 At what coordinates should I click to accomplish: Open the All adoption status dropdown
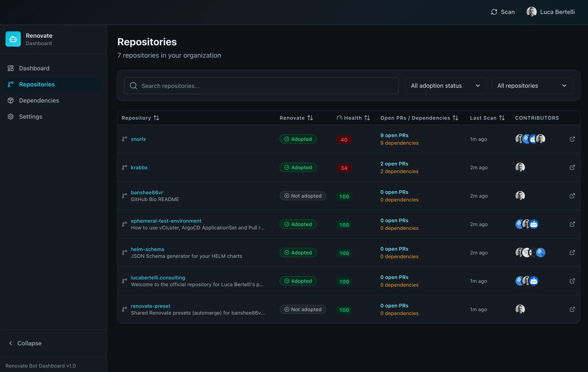coord(446,86)
